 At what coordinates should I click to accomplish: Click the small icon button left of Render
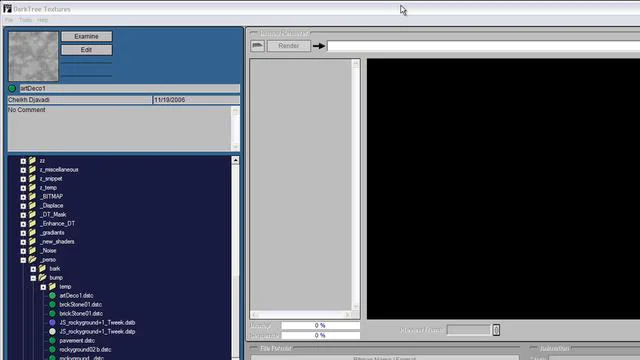[258, 46]
